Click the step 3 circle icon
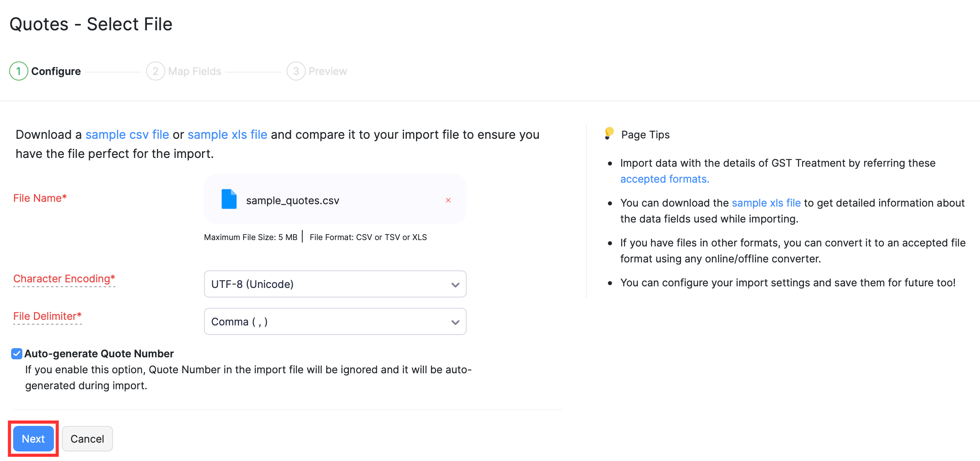 pos(296,71)
